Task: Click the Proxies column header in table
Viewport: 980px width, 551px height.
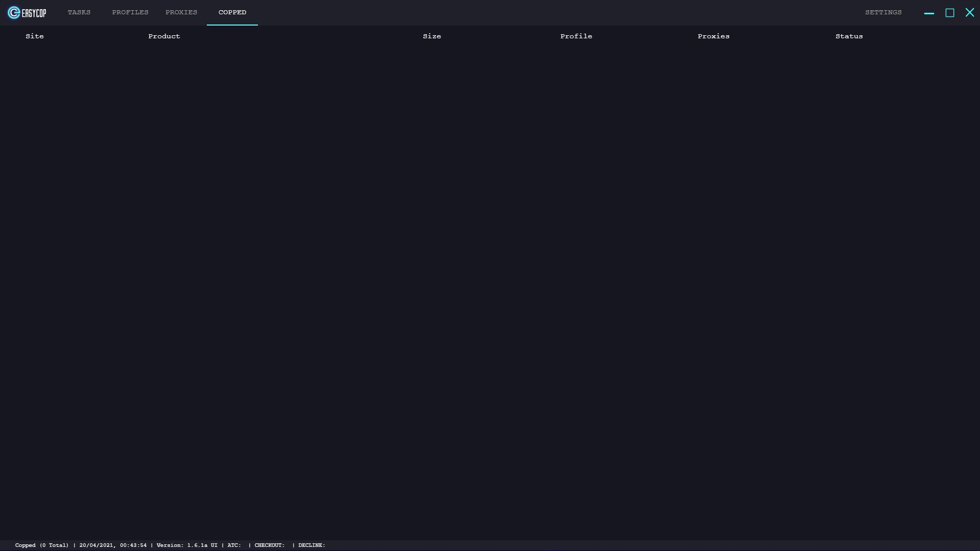Action: pyautogui.click(x=713, y=36)
